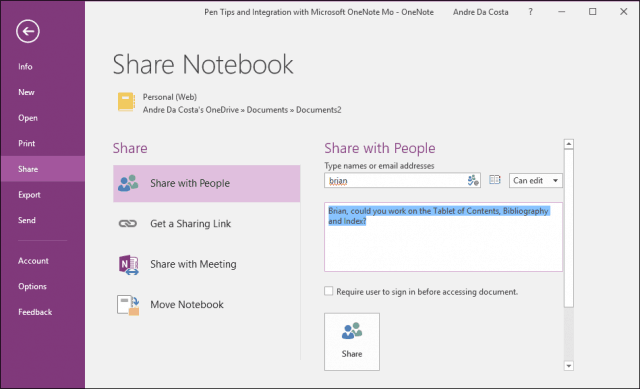
Task: Click the Personal (Web) notebook name
Action: pyautogui.click(x=170, y=97)
